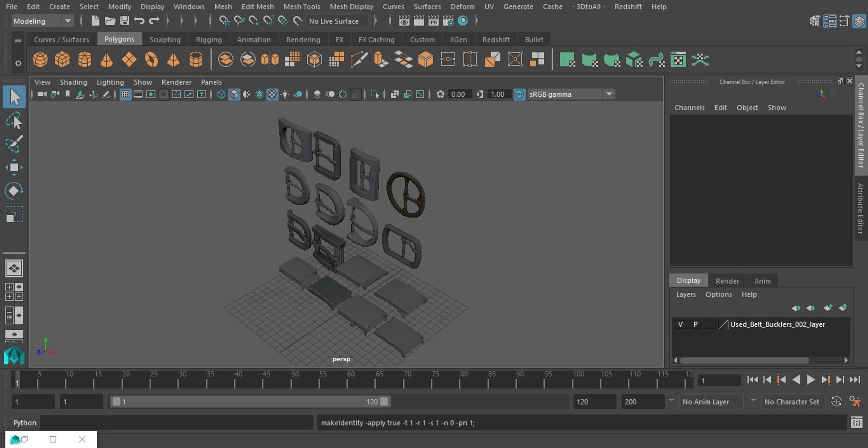The height and width of the screenshot is (448, 868).
Task: Toggle the view transform ON button
Action: click(519, 94)
